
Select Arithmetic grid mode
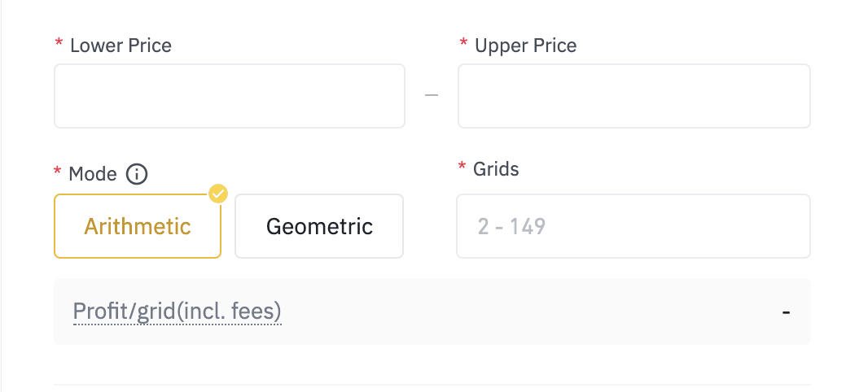pos(137,226)
